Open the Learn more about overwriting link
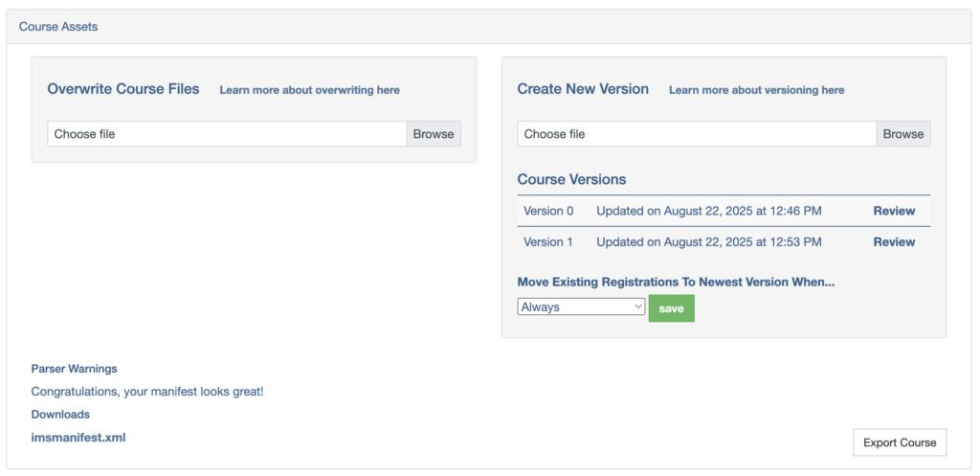This screenshot has width=980, height=476. coord(309,90)
